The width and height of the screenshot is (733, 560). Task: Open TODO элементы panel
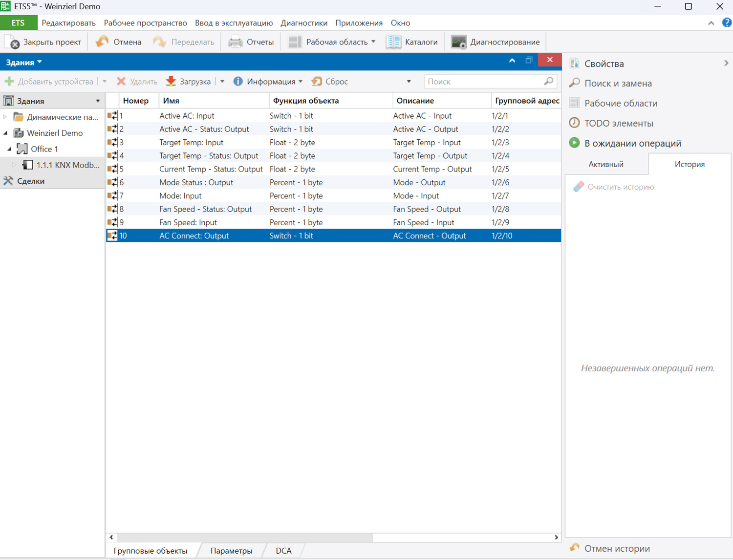[618, 123]
